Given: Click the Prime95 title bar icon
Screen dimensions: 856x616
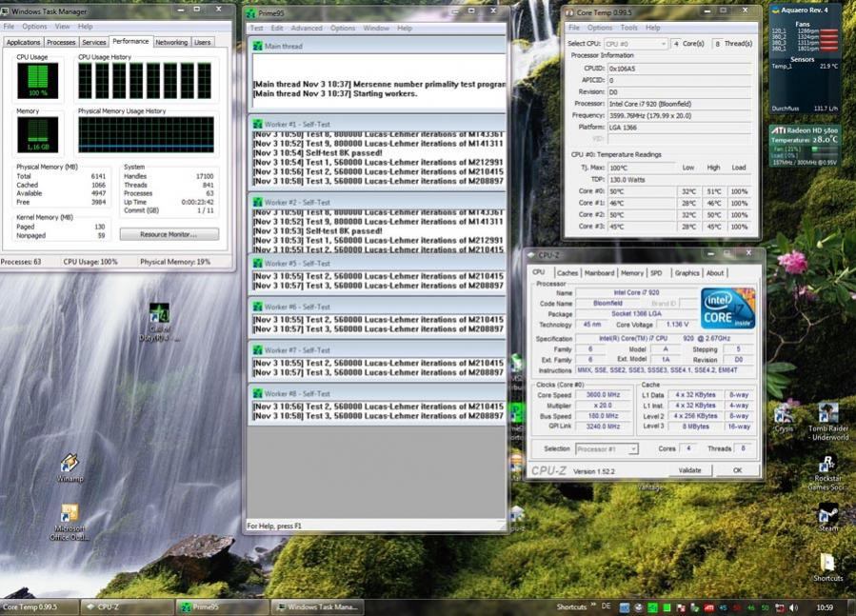Looking at the screenshot, I should tap(250, 12).
